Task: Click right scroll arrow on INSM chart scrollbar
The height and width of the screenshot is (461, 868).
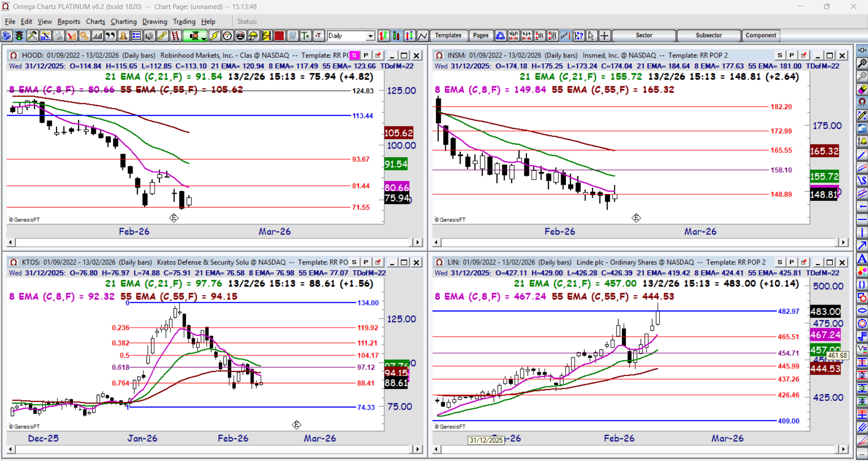Action: click(x=843, y=242)
